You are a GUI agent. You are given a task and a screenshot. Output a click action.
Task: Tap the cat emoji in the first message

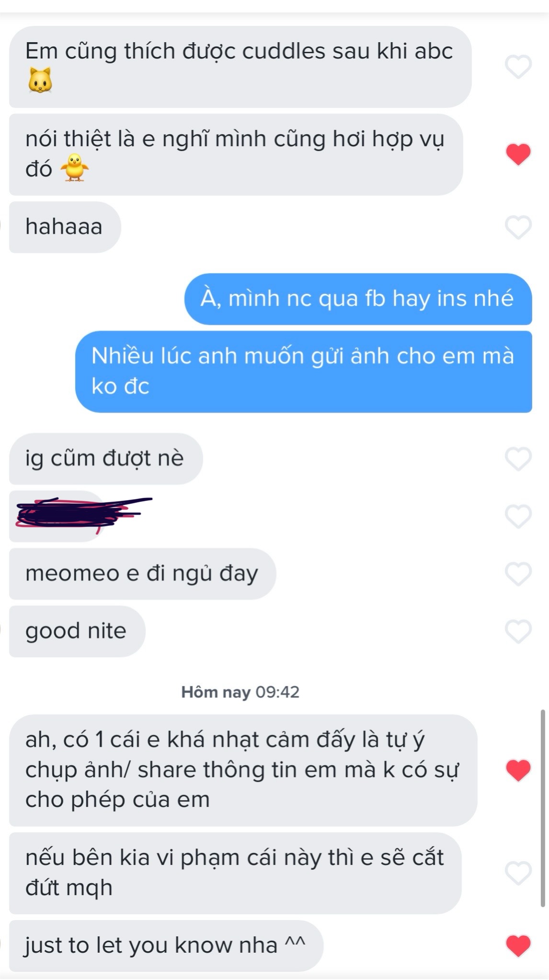[40, 81]
